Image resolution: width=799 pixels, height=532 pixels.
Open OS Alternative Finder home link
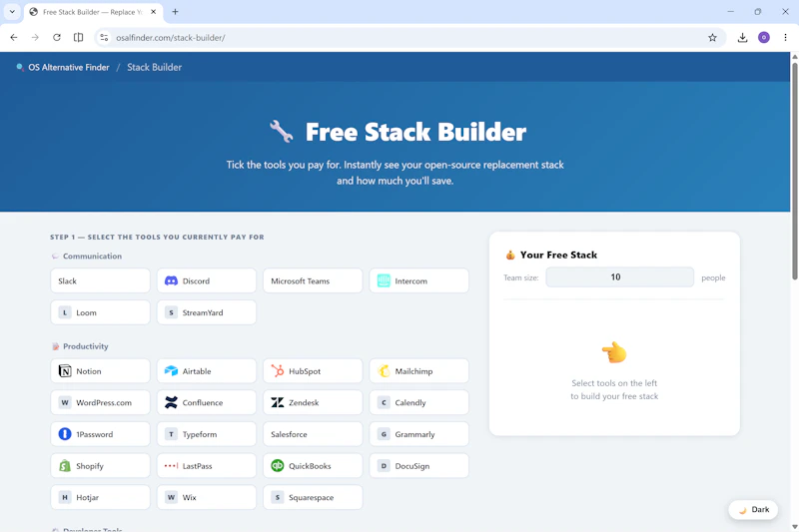pos(63,67)
